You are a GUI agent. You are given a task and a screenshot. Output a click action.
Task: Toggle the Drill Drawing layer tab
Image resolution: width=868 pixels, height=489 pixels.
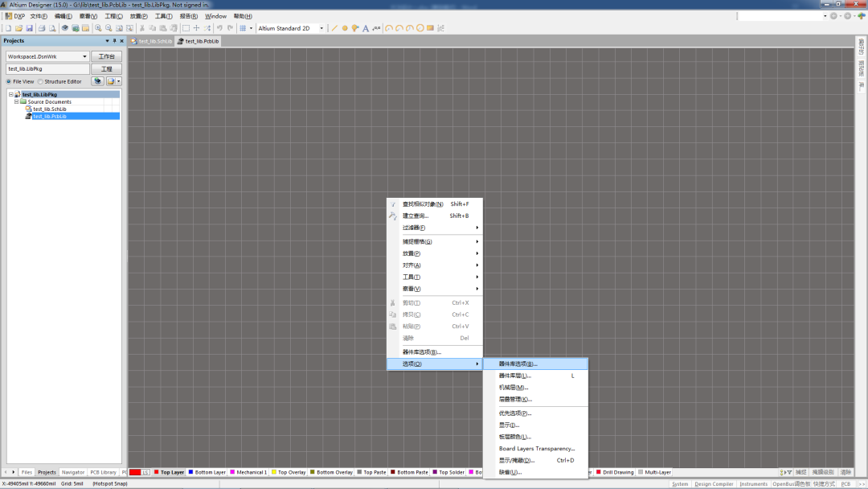(x=615, y=472)
